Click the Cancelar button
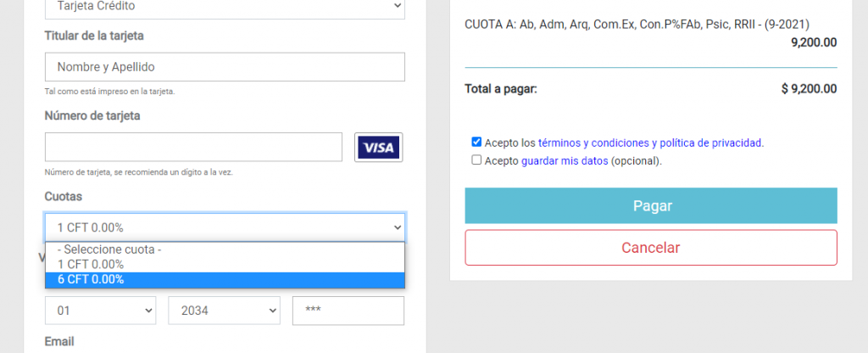 651,248
